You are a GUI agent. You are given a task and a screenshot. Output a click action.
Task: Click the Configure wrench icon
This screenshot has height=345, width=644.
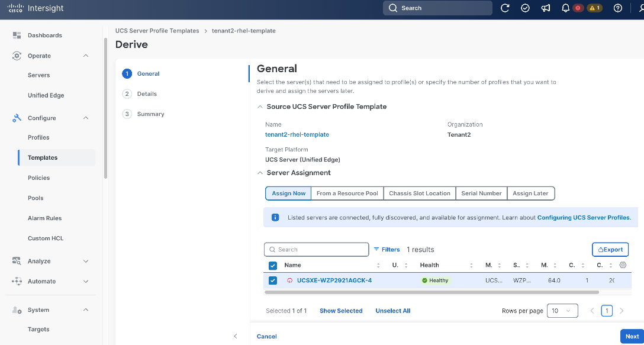[x=17, y=118]
